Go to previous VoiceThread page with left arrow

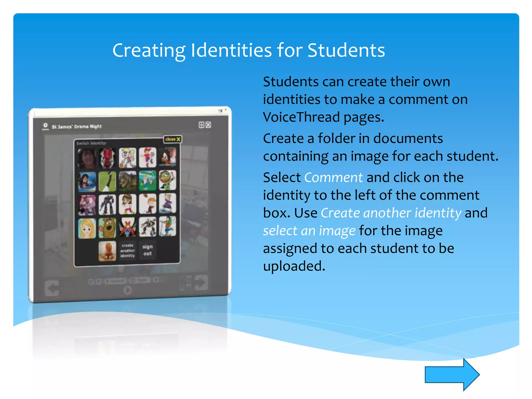(x=51, y=288)
